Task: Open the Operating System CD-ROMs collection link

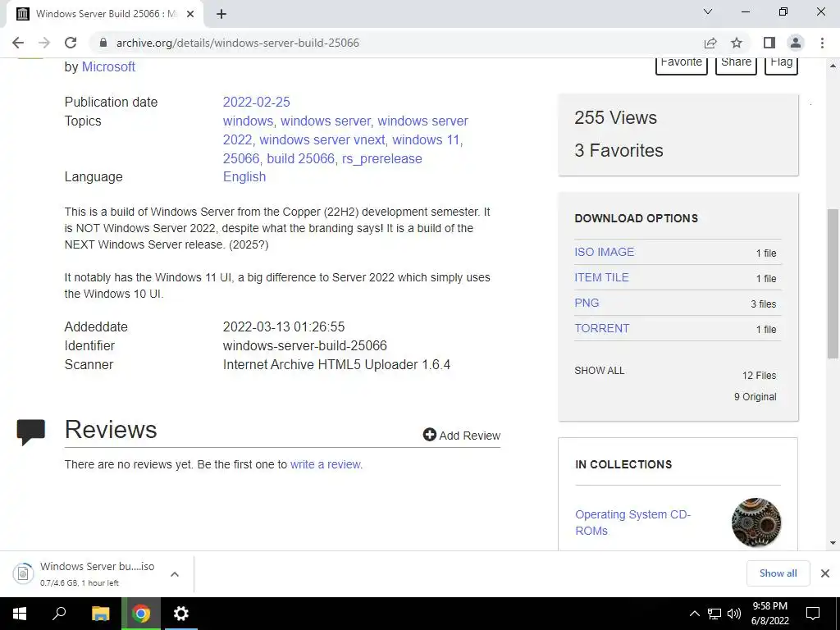Action: 632,523
